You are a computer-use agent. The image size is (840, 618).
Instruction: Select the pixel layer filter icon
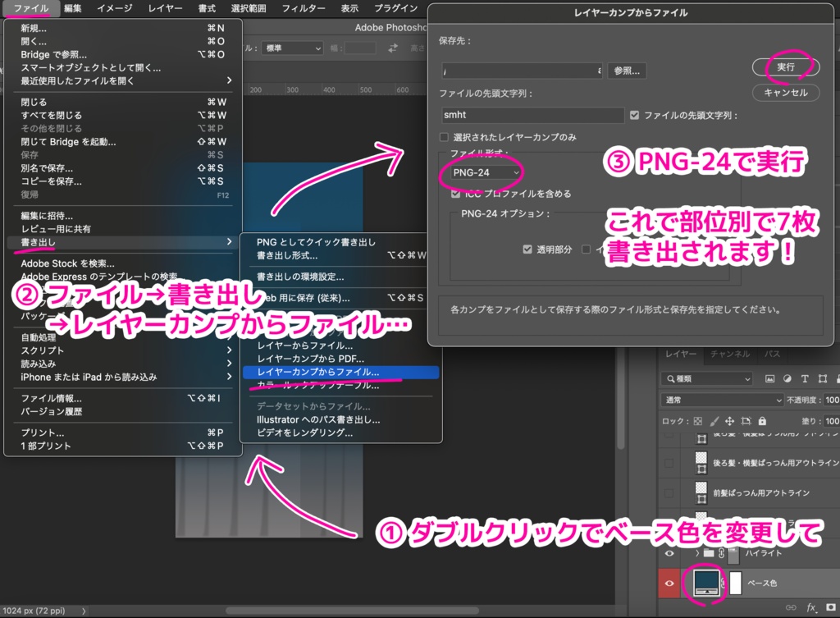click(x=769, y=378)
